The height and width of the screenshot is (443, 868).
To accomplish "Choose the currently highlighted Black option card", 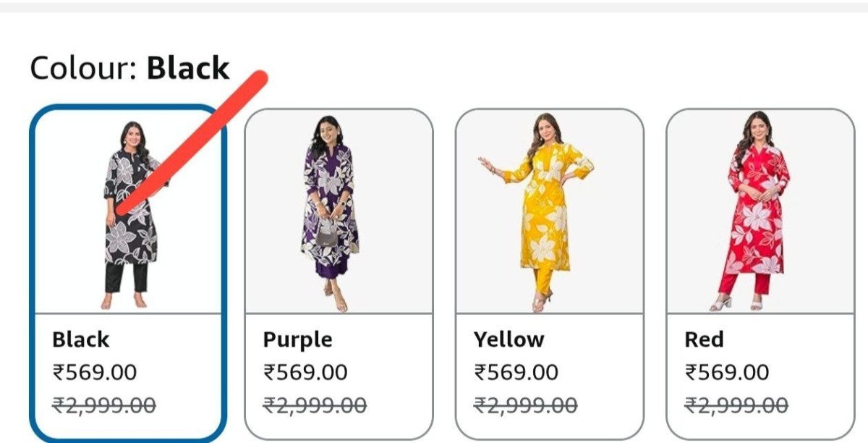I will point(129,268).
